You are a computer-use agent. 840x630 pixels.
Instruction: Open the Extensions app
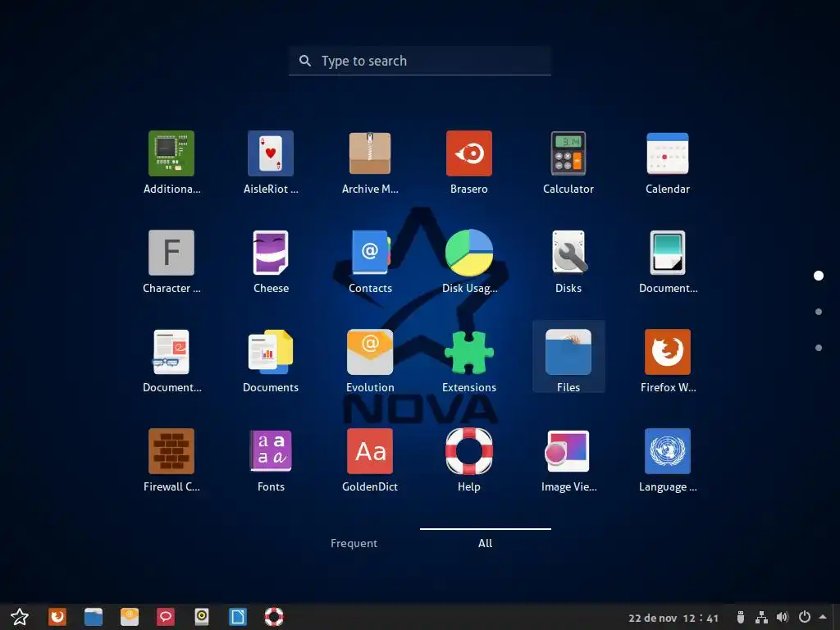(468, 361)
